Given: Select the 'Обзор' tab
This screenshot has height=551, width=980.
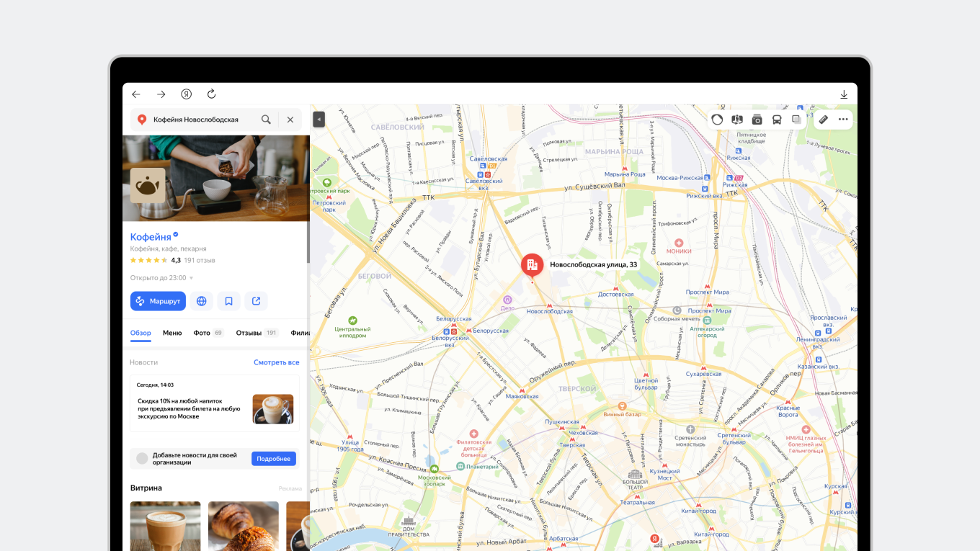Looking at the screenshot, I should pyautogui.click(x=141, y=333).
